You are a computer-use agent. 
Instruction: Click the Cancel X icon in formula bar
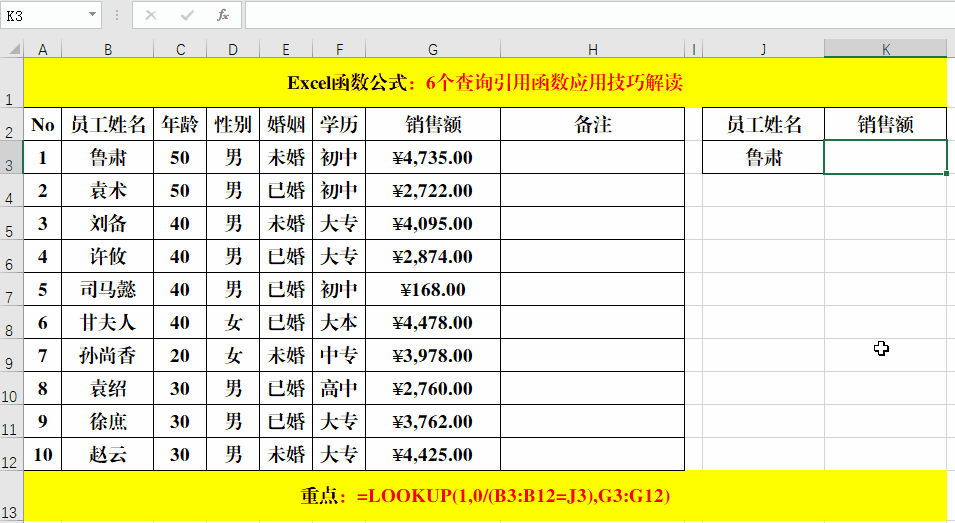[x=151, y=15]
